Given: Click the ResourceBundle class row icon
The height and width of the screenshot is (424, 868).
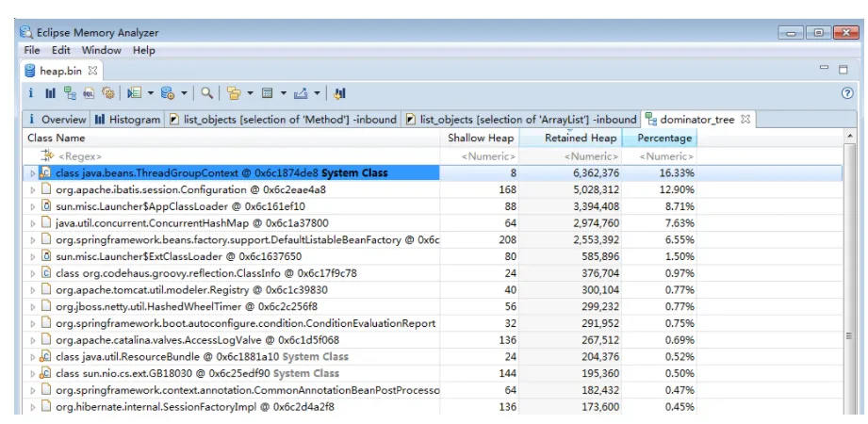Looking at the screenshot, I should [x=46, y=356].
